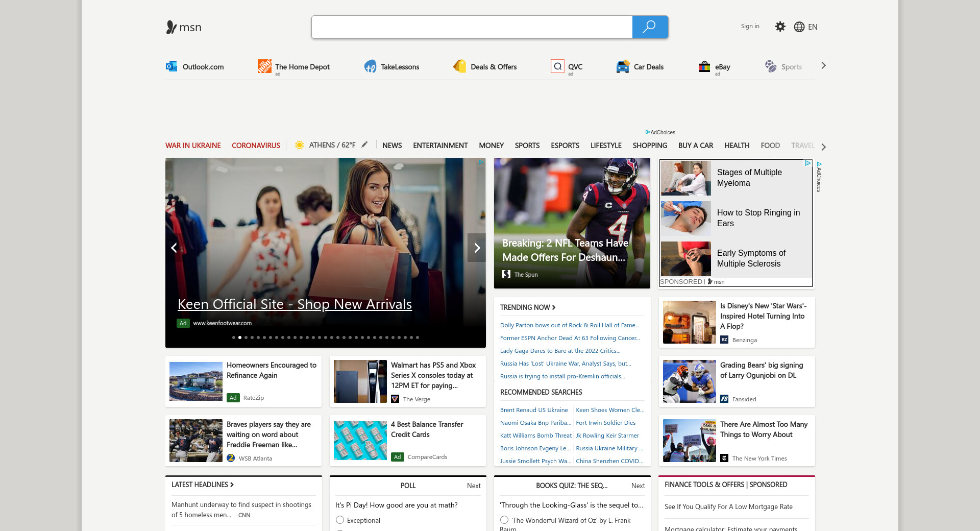Open the Entertainment navigation tab

pos(440,146)
